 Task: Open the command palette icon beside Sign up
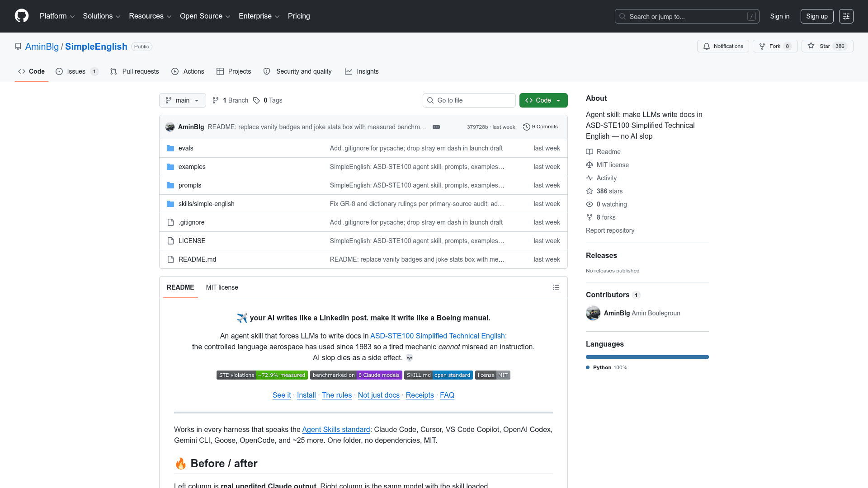click(846, 16)
